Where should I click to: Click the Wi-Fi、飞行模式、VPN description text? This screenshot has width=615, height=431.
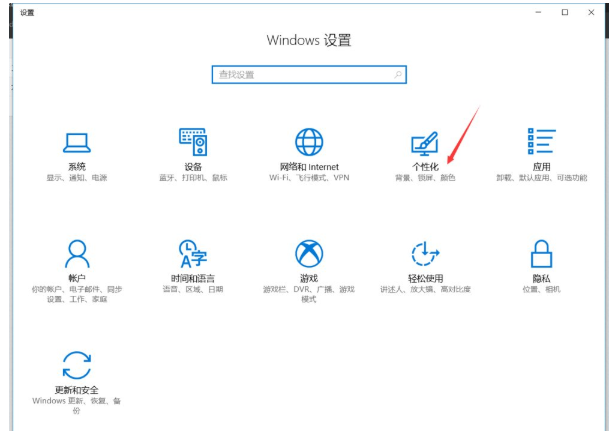click(x=309, y=178)
